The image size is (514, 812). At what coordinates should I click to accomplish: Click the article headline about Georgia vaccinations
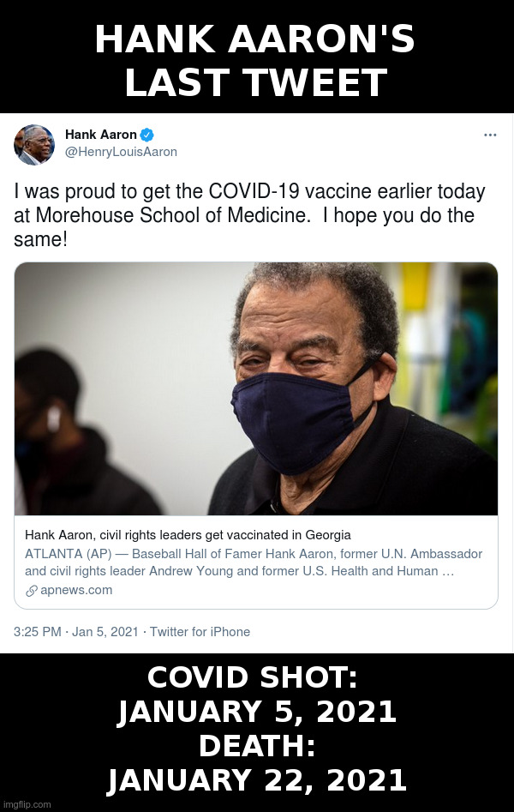[188, 535]
